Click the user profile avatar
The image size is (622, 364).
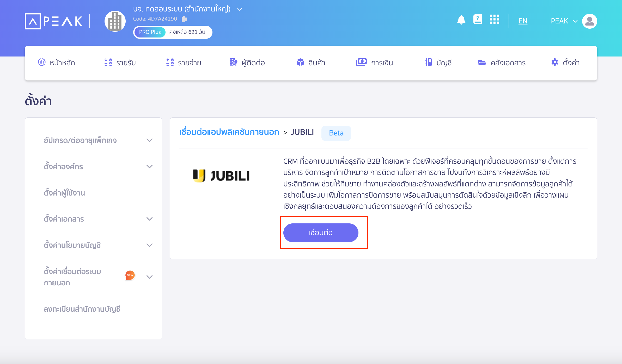point(589,21)
